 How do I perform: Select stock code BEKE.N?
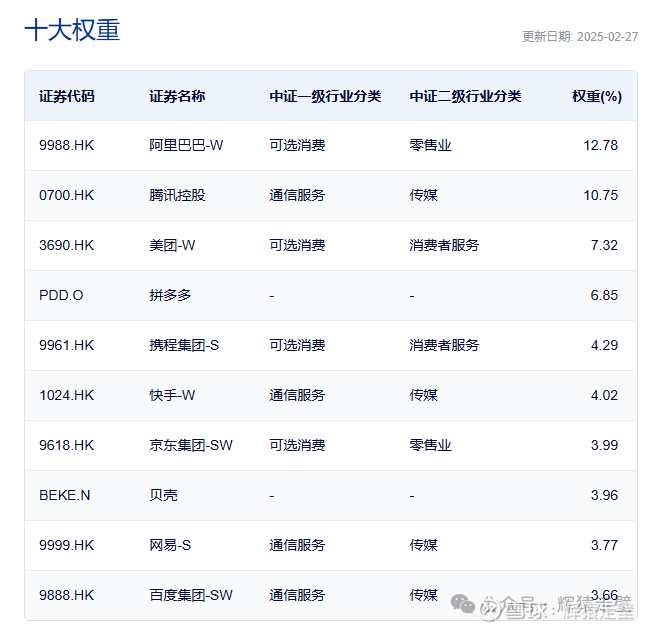pyautogui.click(x=65, y=495)
